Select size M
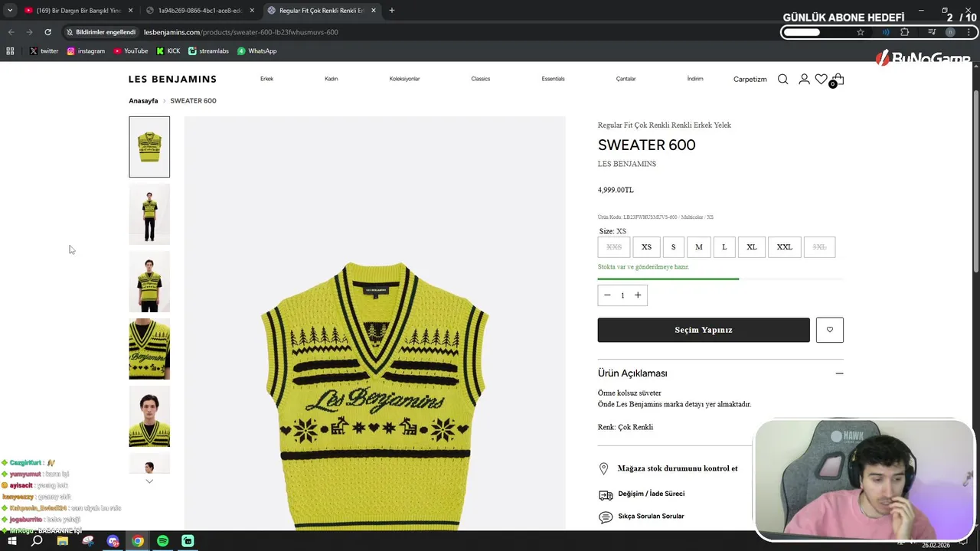Image resolution: width=980 pixels, height=551 pixels. click(x=699, y=247)
